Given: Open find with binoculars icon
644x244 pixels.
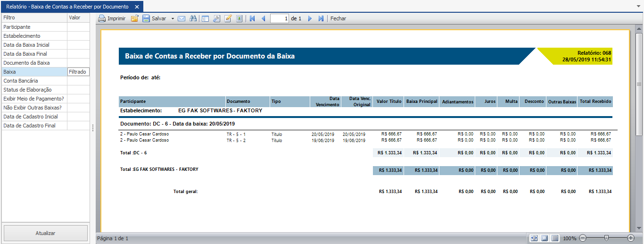Looking at the screenshot, I should [x=193, y=19].
